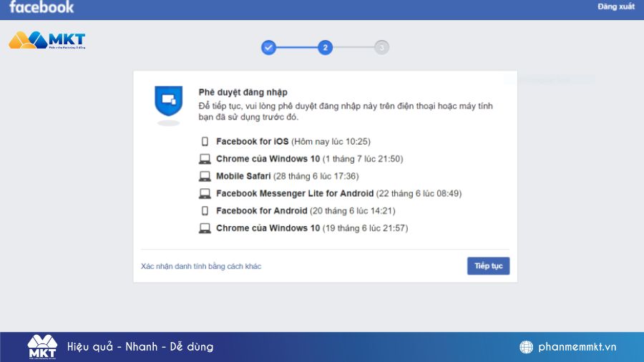Click the Hiệu quả - Nhanh - Dễ dùng slogan
This screenshot has height=362, width=644.
tap(140, 347)
